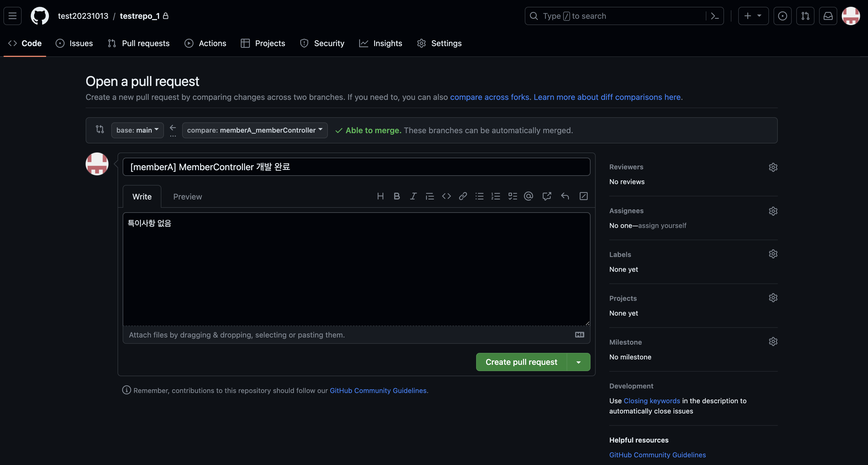The image size is (868, 465).
Task: Open the Labels gear settings
Action: 773,254
